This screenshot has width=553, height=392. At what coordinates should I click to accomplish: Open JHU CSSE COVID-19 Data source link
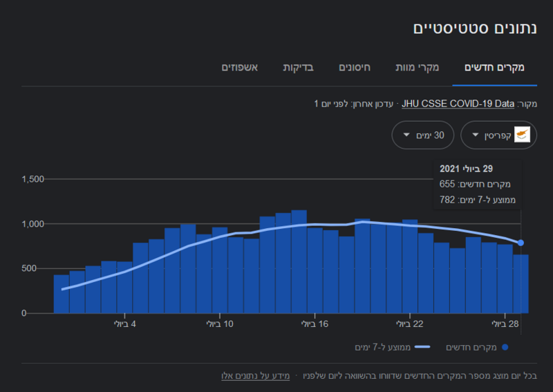coord(458,104)
